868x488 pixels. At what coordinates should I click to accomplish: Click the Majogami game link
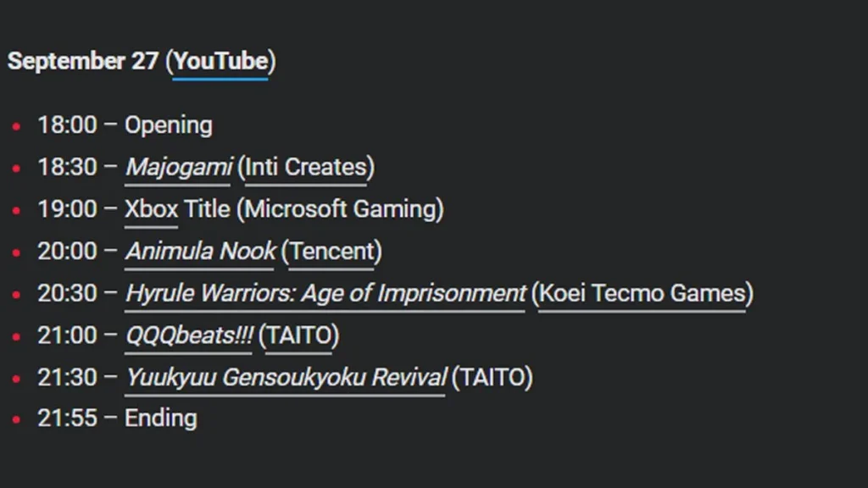(x=178, y=167)
